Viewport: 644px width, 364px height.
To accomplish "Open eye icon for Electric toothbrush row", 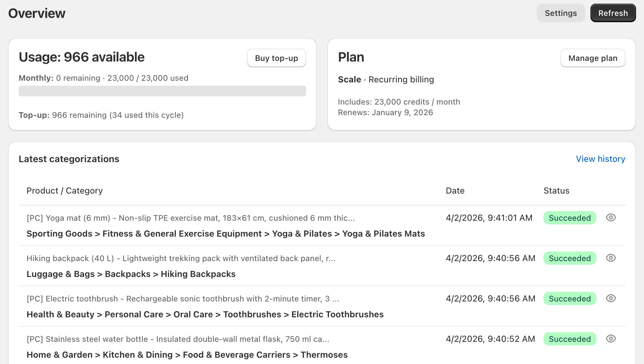I will coord(611,298).
